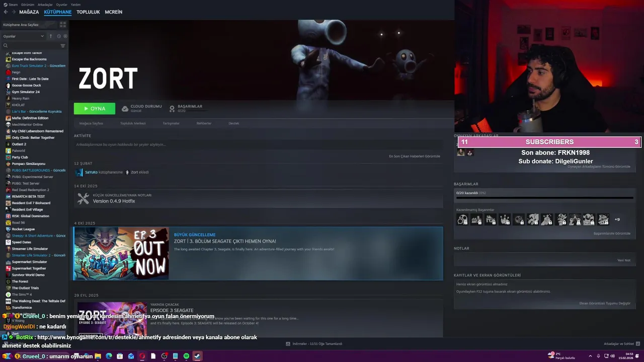644x362 pixels.
Task: Click İndirmeler - 11/11 Öğe Tamamlandı status
Action: pyautogui.click(x=317, y=344)
